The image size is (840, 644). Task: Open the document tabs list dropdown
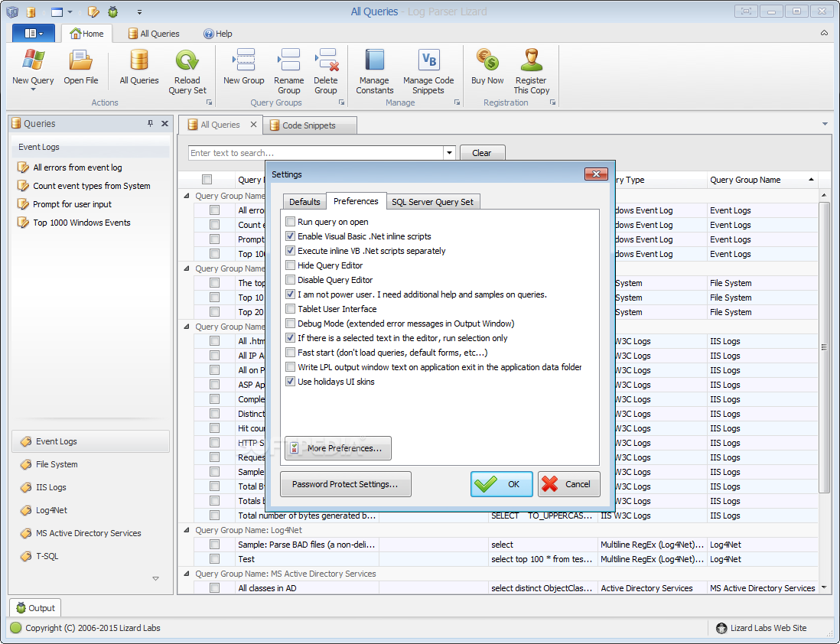pos(825,125)
